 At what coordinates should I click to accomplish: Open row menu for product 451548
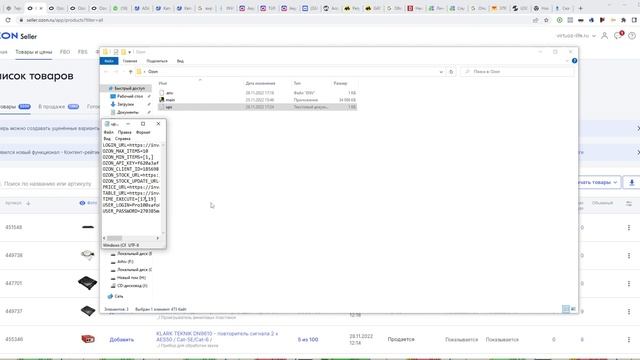click(x=629, y=227)
